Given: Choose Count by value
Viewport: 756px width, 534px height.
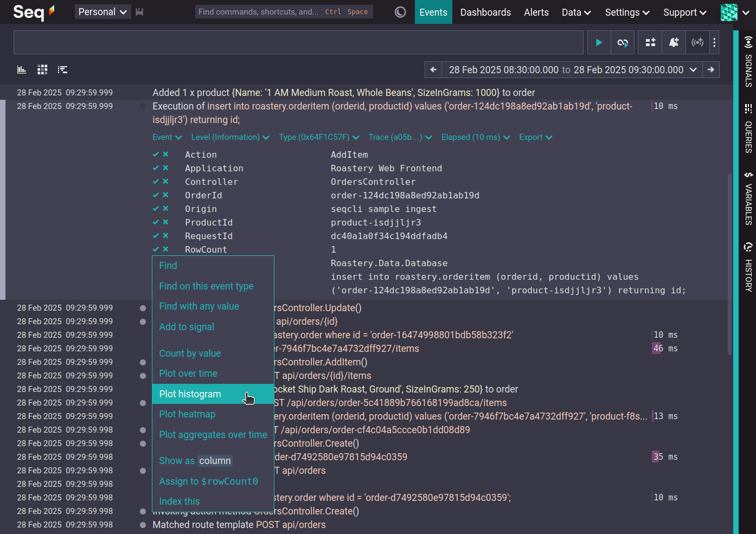Looking at the screenshot, I should 213,353.
